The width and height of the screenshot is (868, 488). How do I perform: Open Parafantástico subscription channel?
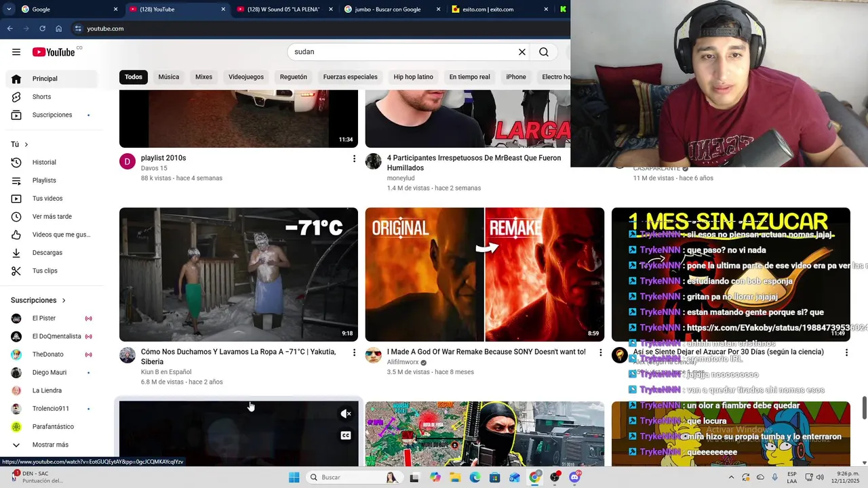pos(52,427)
